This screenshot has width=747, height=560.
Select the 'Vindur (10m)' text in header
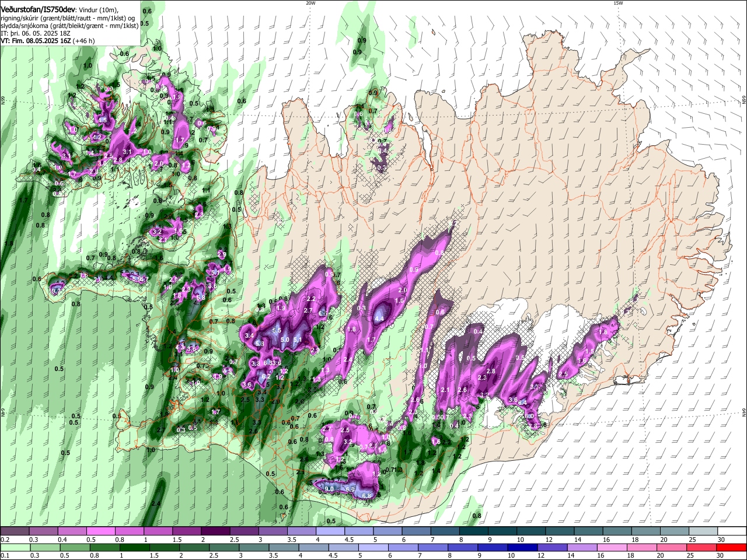click(97, 9)
